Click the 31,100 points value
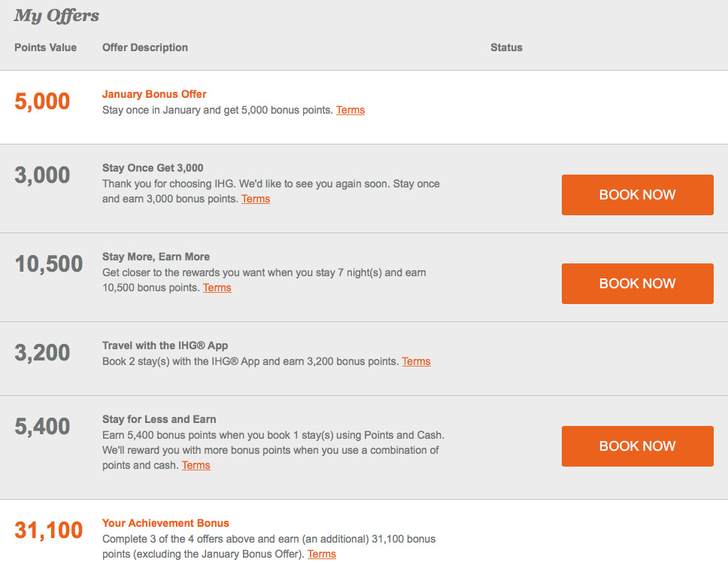This screenshot has width=728, height=584. [x=49, y=531]
